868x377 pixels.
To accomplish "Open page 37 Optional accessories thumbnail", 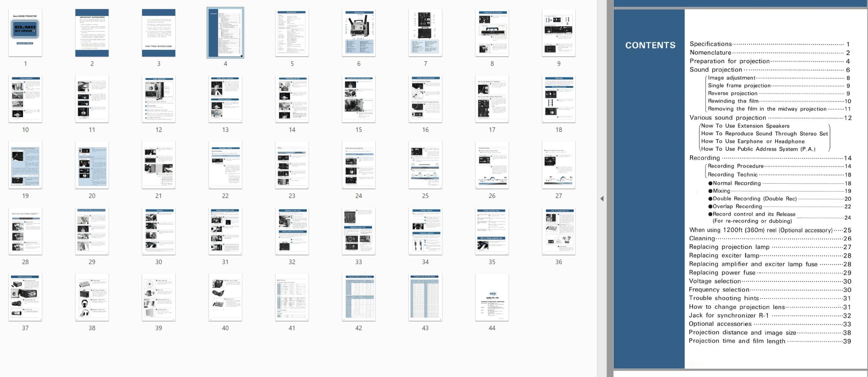I will click(x=25, y=298).
